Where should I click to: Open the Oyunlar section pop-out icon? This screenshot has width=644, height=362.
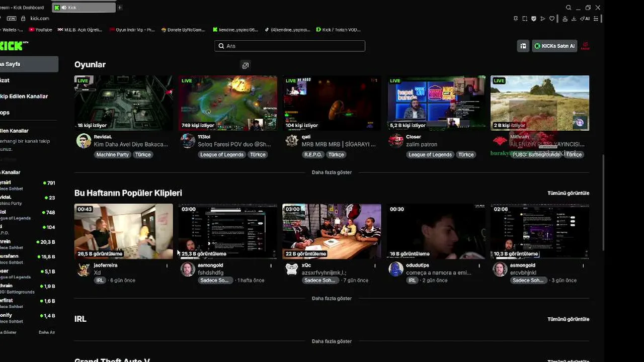(245, 65)
